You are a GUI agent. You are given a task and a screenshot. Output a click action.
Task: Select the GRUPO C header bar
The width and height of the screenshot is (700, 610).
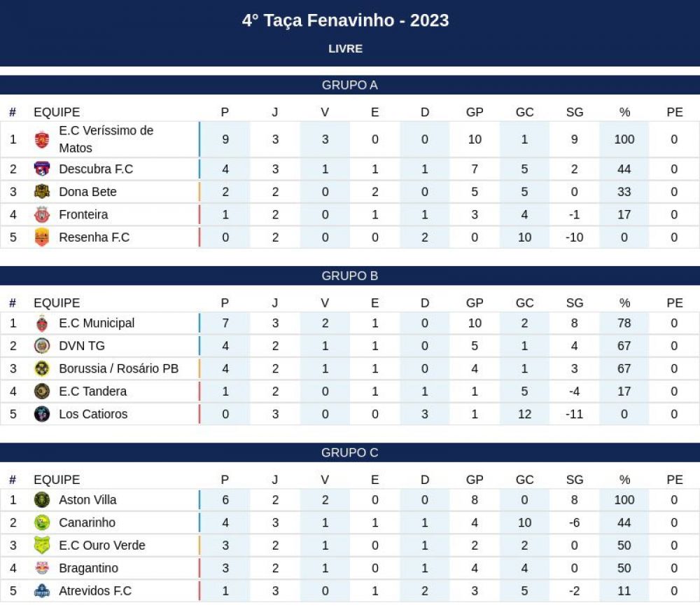point(350,452)
